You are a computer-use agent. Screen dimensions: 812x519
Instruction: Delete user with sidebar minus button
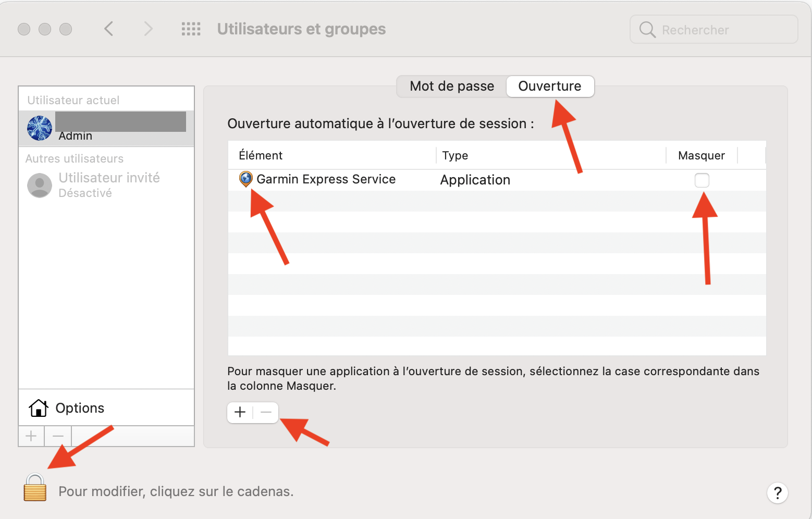(58, 436)
